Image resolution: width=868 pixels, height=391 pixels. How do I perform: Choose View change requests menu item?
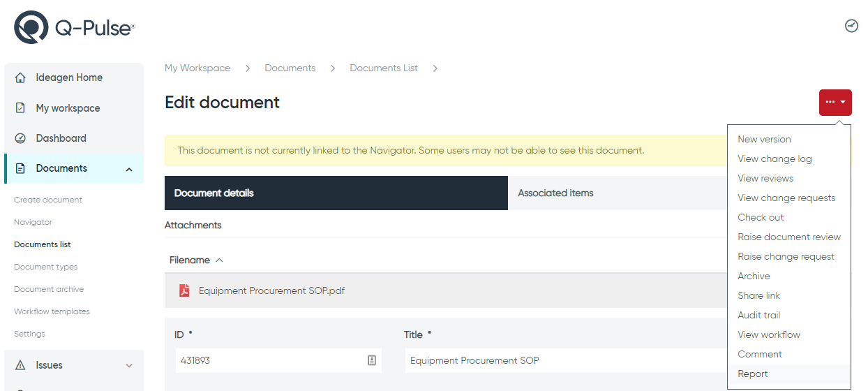click(786, 198)
